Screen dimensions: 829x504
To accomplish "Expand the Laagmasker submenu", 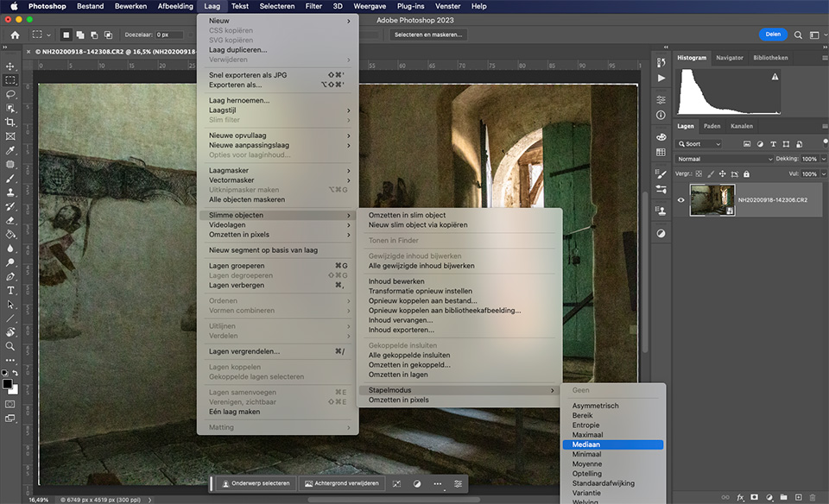I will pos(277,170).
